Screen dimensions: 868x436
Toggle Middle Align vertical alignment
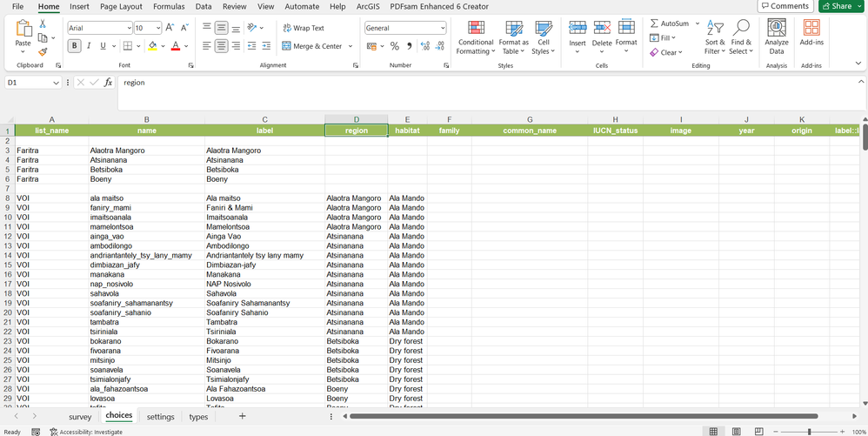click(x=222, y=28)
